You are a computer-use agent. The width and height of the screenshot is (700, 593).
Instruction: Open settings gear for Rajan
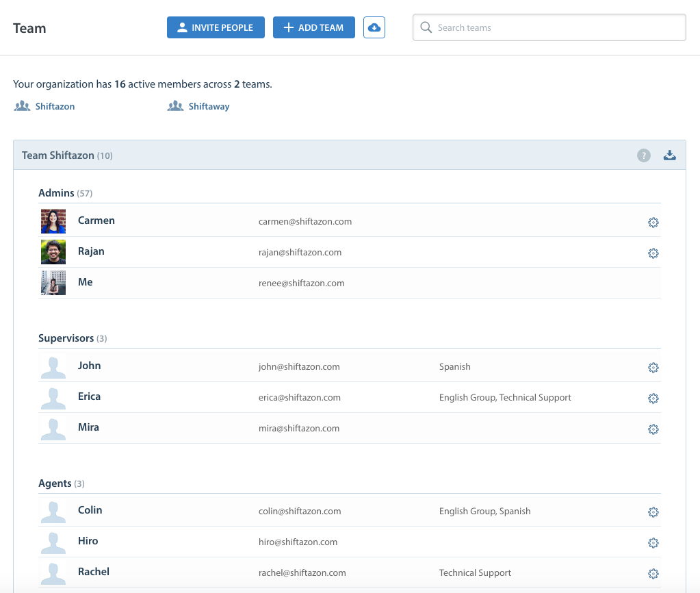pyautogui.click(x=653, y=253)
